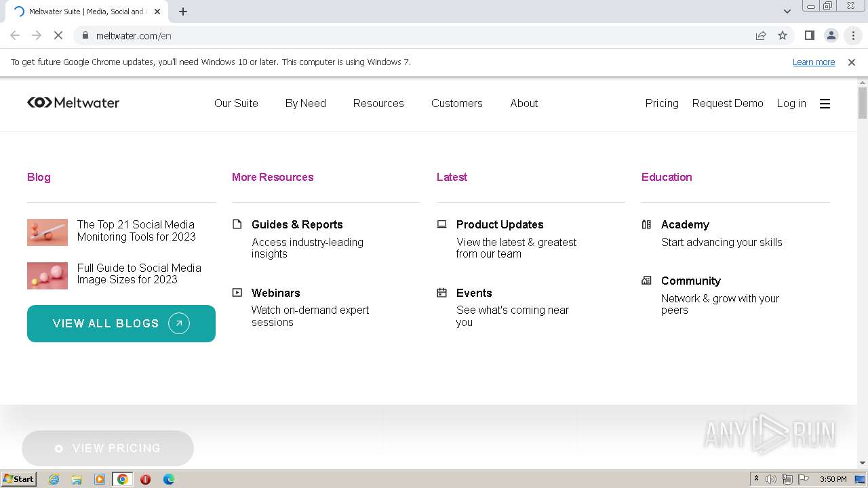Click the Guides & Reports document icon
The image size is (868, 488).
click(x=237, y=224)
